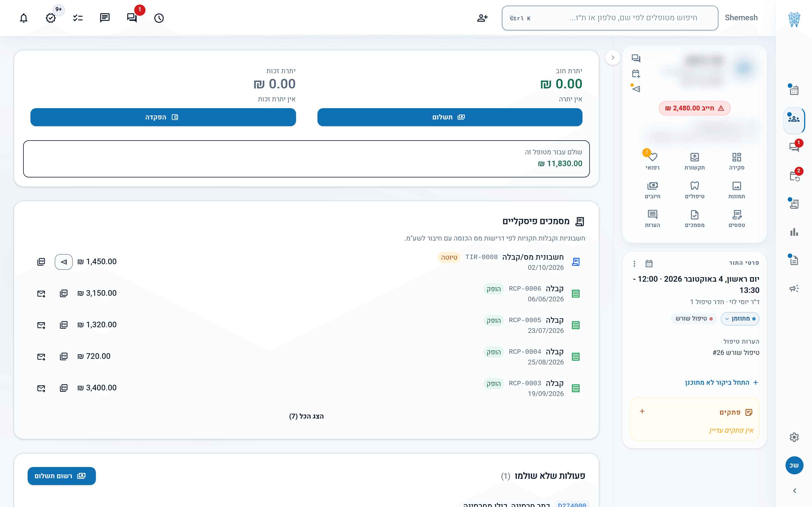Open the notifications bell
Screen dimensions: 812x507
click(x=23, y=18)
